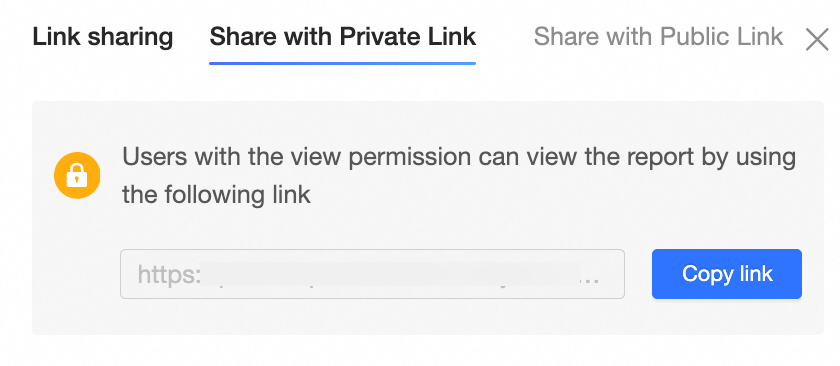Viewport: 840px width, 366px height.
Task: Select the padlock symbol inside orange circle
Action: 77,175
